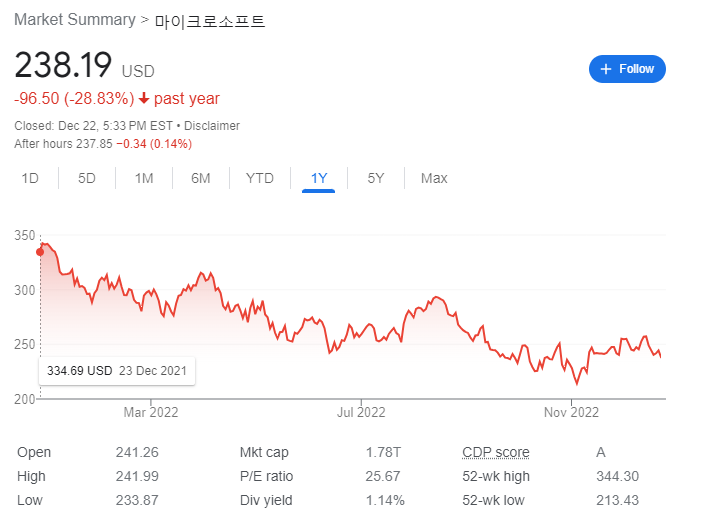Click the High value 241.99
This screenshot has width=706, height=519.
pyautogui.click(x=137, y=476)
